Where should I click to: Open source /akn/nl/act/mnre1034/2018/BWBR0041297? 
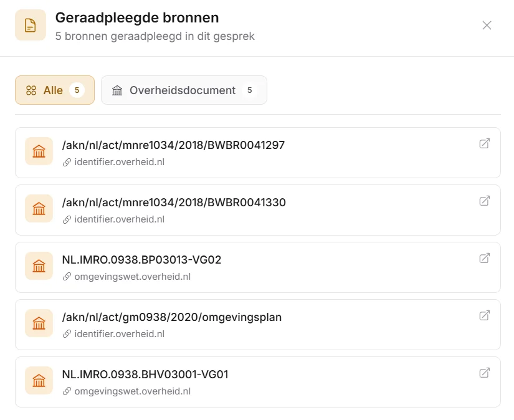pyautogui.click(x=173, y=145)
